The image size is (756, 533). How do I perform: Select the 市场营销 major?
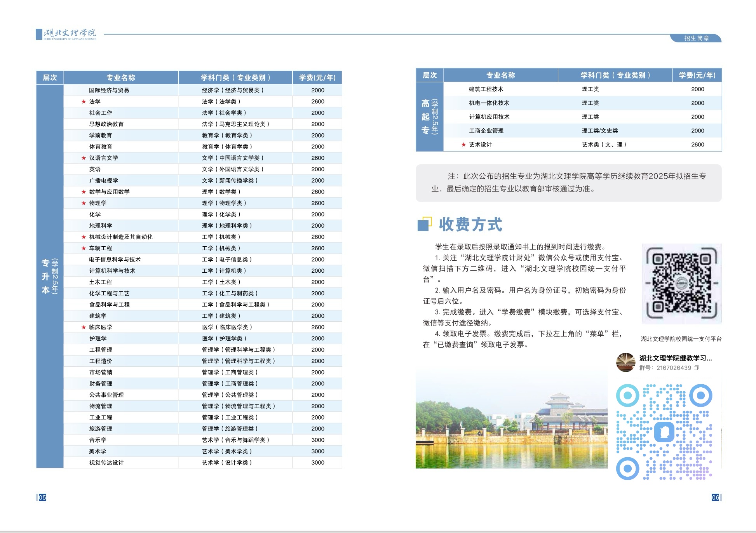click(101, 372)
